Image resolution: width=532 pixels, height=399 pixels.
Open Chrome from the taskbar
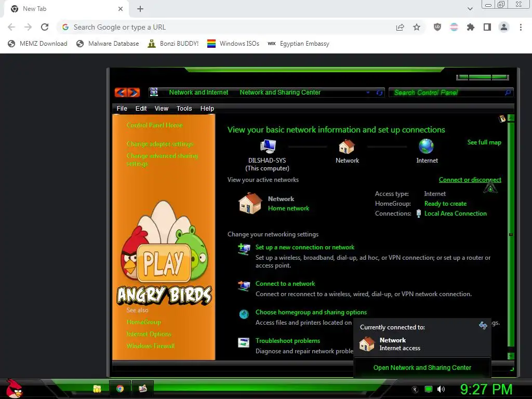[120, 389]
